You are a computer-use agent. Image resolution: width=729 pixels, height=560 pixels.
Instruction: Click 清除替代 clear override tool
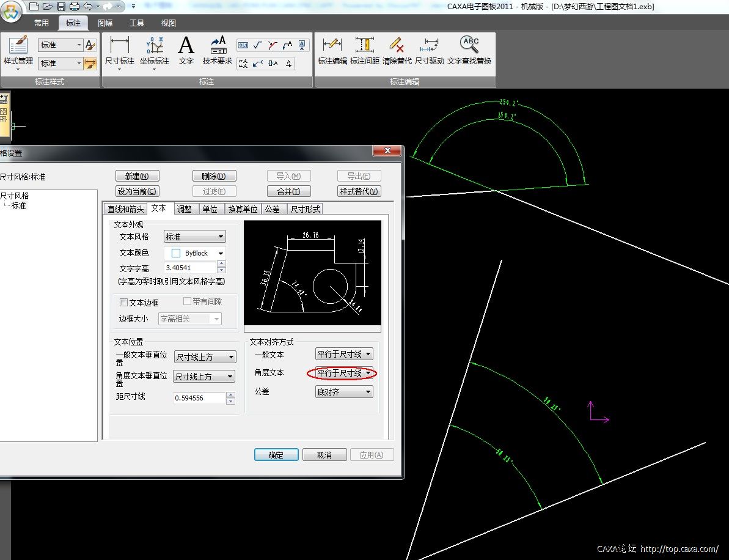pos(397,50)
